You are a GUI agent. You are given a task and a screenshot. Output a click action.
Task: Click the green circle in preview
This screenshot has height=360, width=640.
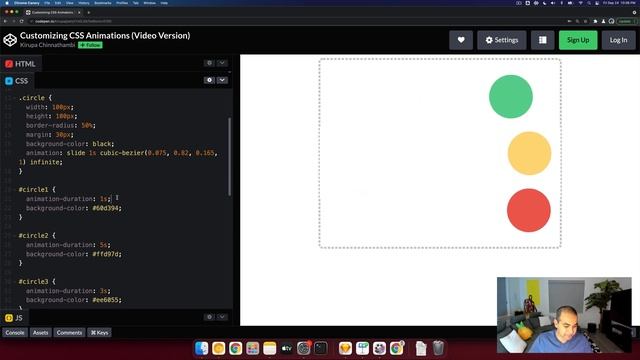(511, 97)
